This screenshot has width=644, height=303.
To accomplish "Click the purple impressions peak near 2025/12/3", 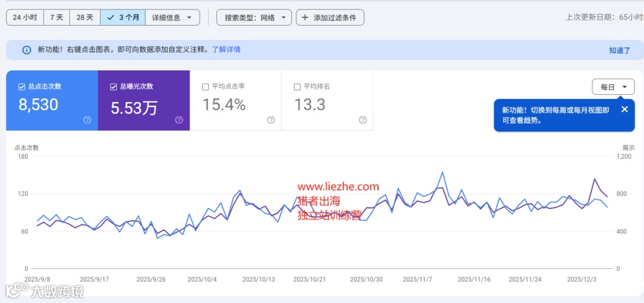I will point(595,179).
